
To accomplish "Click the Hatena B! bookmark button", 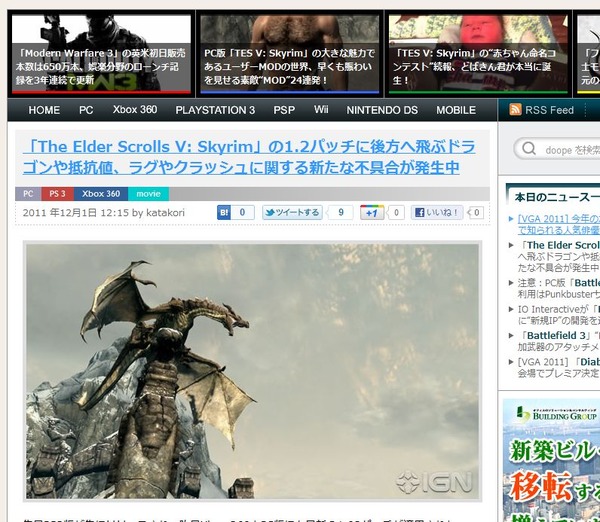I will tap(224, 212).
